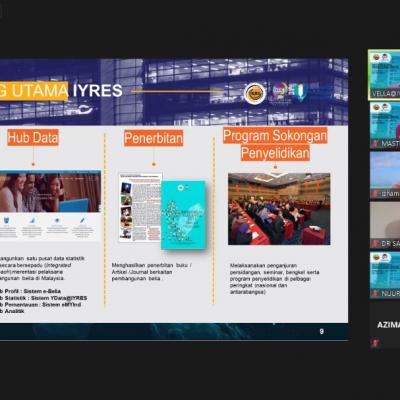Viewport: 400px width, 400px height.
Task: Click the Penerbitan heading
Action: [153, 138]
